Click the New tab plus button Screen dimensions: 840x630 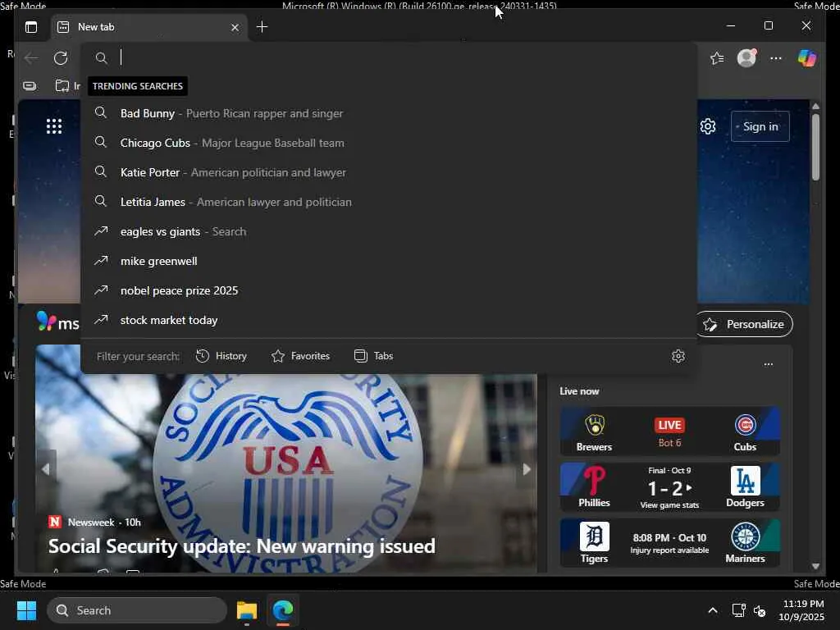coord(262,27)
